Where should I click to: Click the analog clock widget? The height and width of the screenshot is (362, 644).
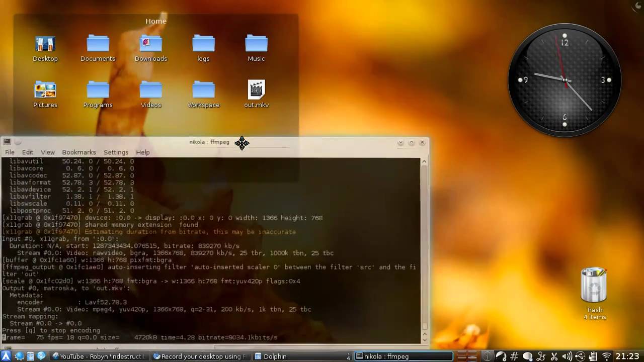565,80
